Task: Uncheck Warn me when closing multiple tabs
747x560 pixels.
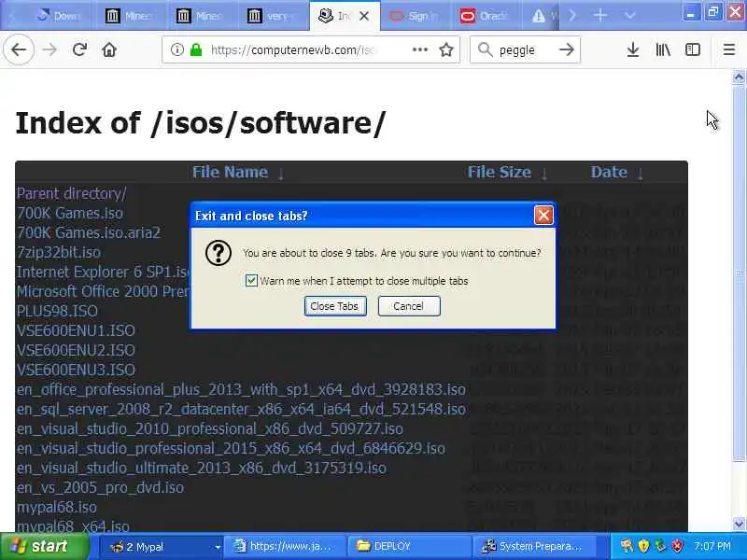Action: coord(251,281)
